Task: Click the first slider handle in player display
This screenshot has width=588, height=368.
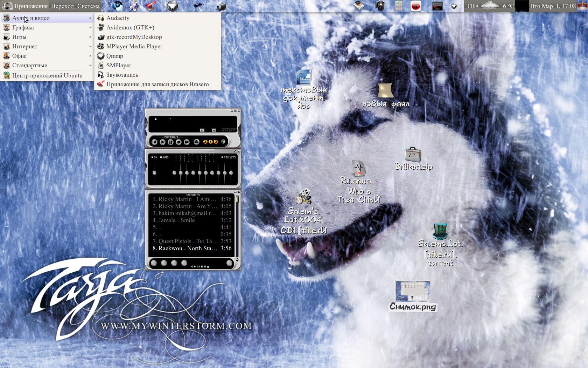Action: (x=202, y=130)
